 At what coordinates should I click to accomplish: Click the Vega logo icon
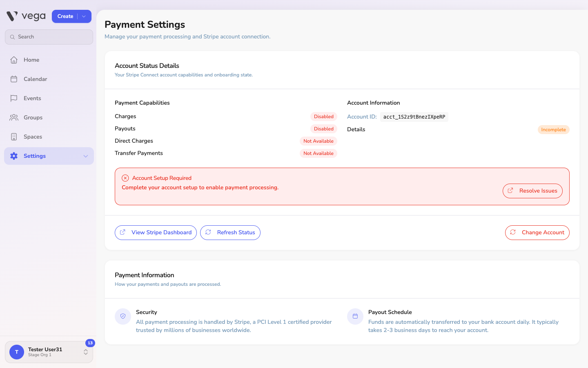click(x=12, y=16)
